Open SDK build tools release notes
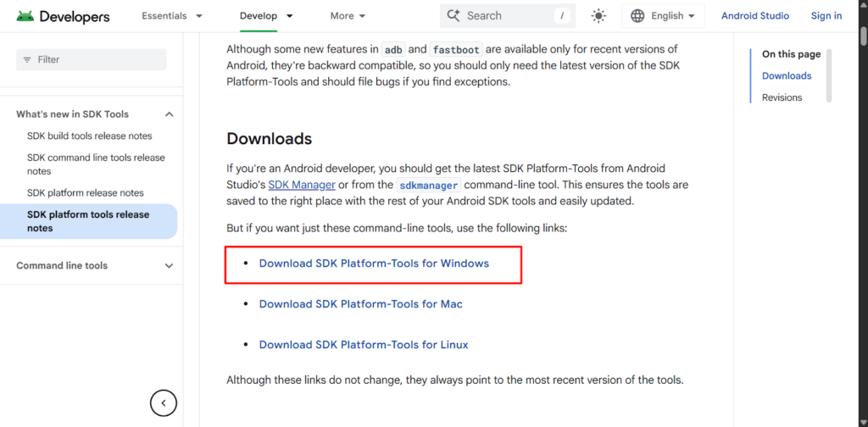868x427 pixels. (89, 136)
